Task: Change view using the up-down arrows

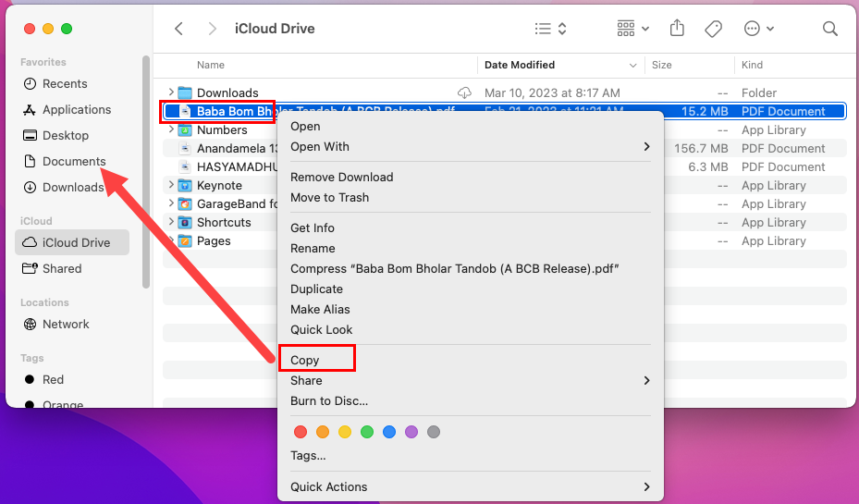Action: click(x=562, y=29)
